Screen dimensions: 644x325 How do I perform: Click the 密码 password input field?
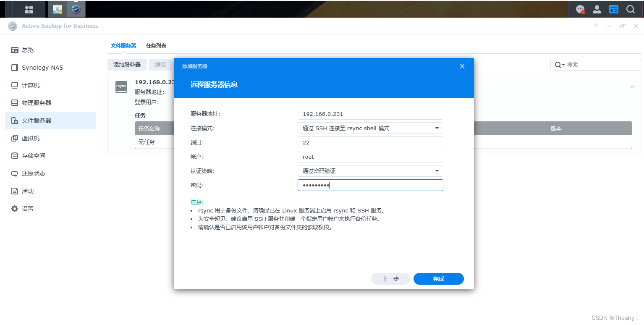coord(370,185)
